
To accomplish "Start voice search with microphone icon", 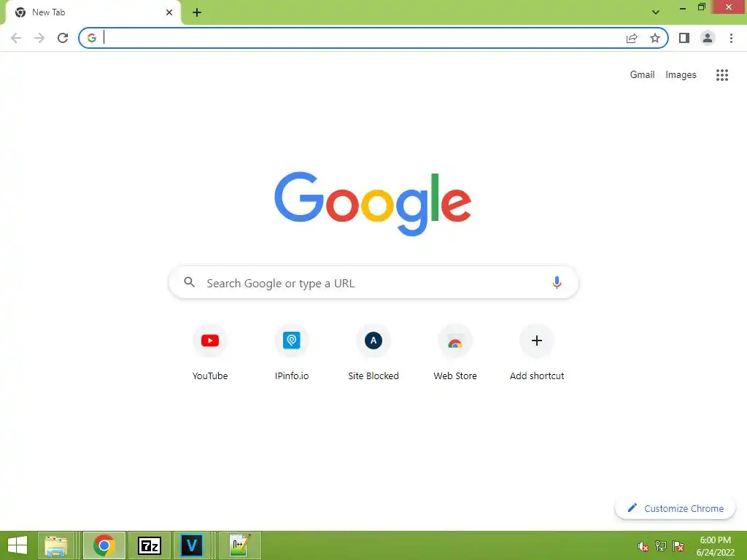I will 557,282.
